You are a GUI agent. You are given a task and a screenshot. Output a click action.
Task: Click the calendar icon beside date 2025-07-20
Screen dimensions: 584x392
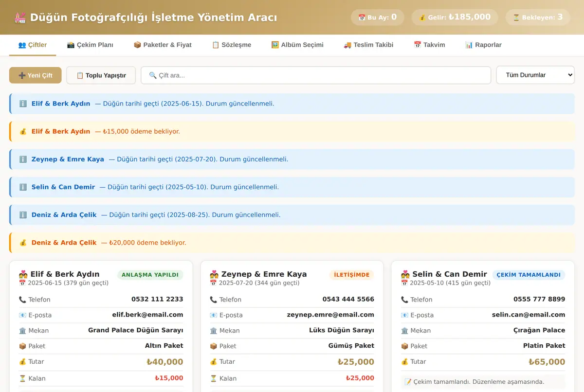click(213, 283)
